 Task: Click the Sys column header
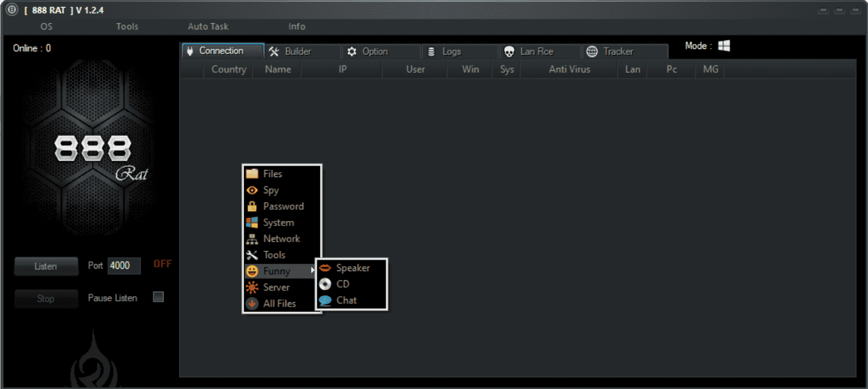click(x=507, y=69)
